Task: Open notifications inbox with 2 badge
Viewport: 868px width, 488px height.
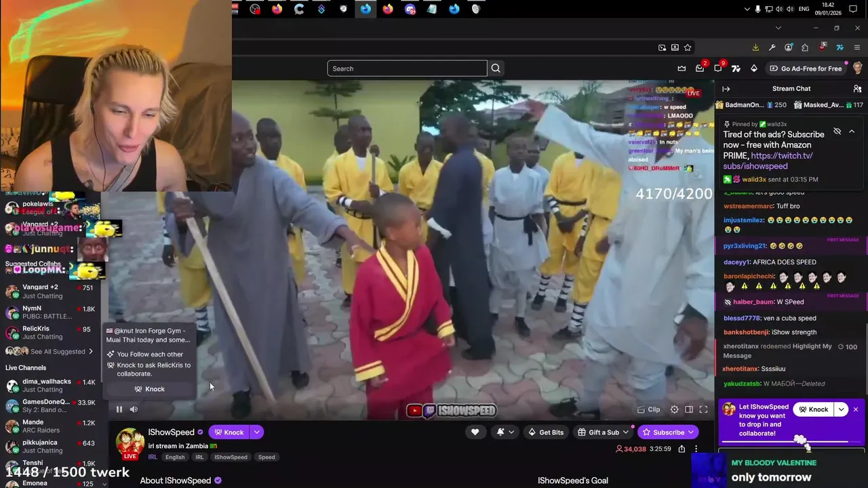Action: [700, 68]
